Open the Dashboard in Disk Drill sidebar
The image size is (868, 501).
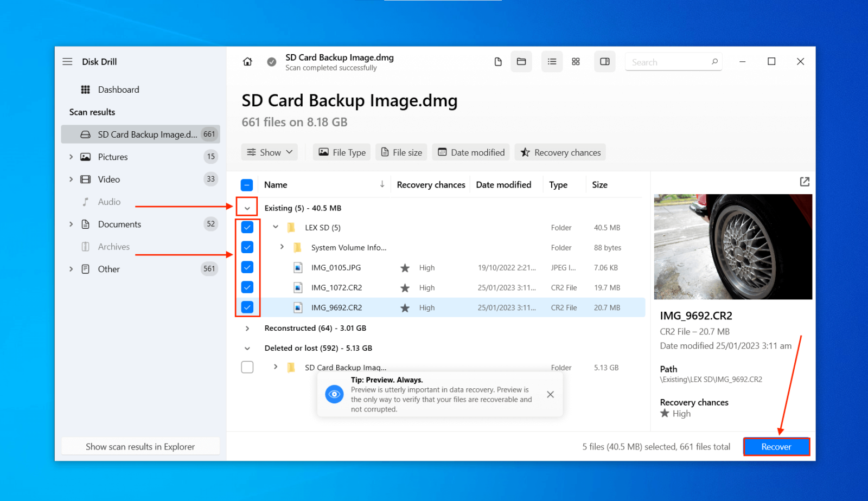click(x=118, y=89)
